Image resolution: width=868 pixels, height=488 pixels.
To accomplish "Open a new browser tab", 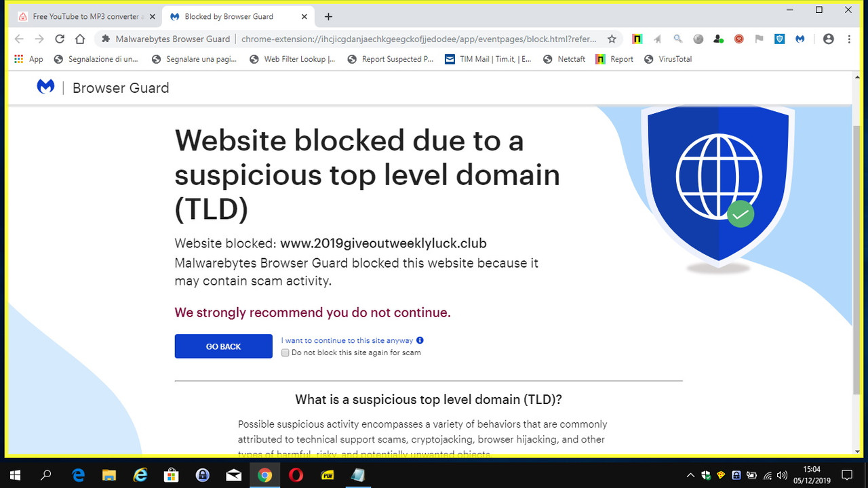I will click(328, 16).
